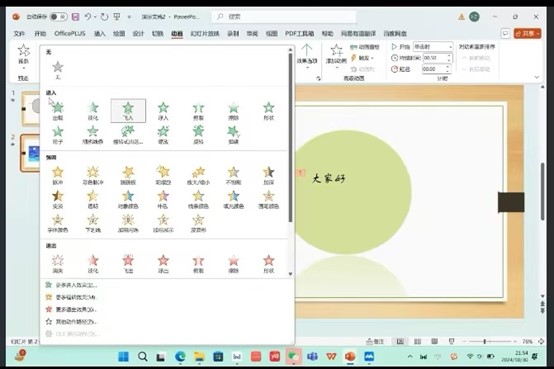This screenshot has height=369, width=554.
Task: Open the Trigger (触发) dropdown
Action: tap(363, 58)
